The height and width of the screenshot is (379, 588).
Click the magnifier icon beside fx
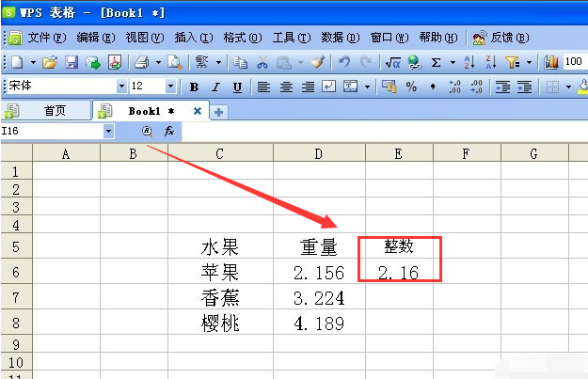click(x=148, y=132)
